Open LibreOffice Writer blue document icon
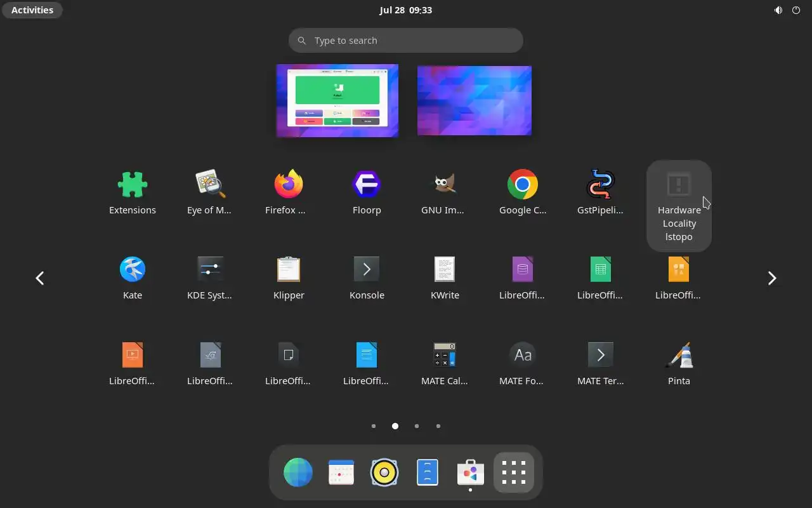Viewport: 812px width, 508px height. (367, 364)
